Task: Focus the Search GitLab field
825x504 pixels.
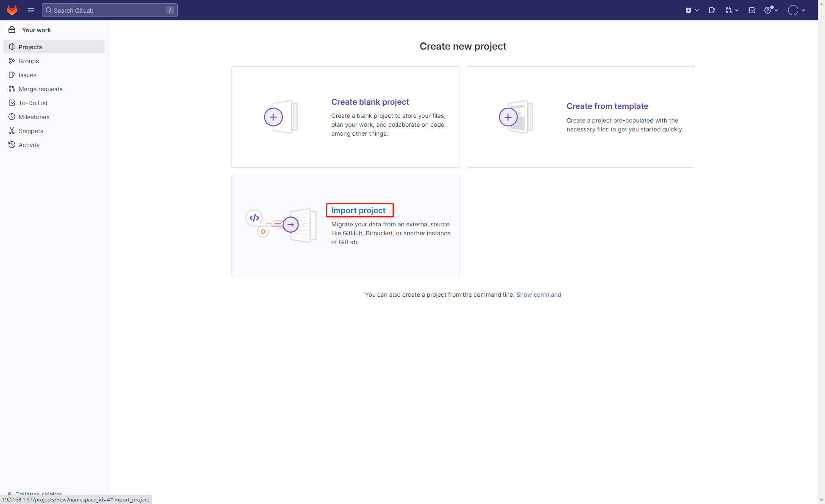Action: coord(109,10)
